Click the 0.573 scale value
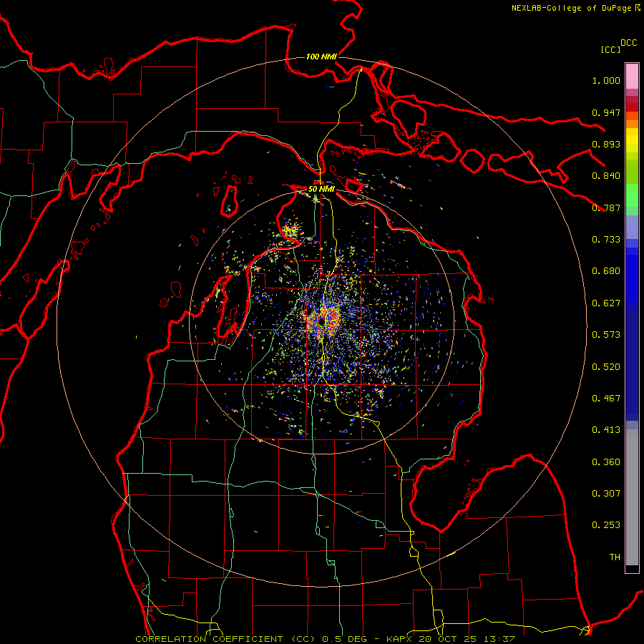644x644 pixels. [x=606, y=335]
